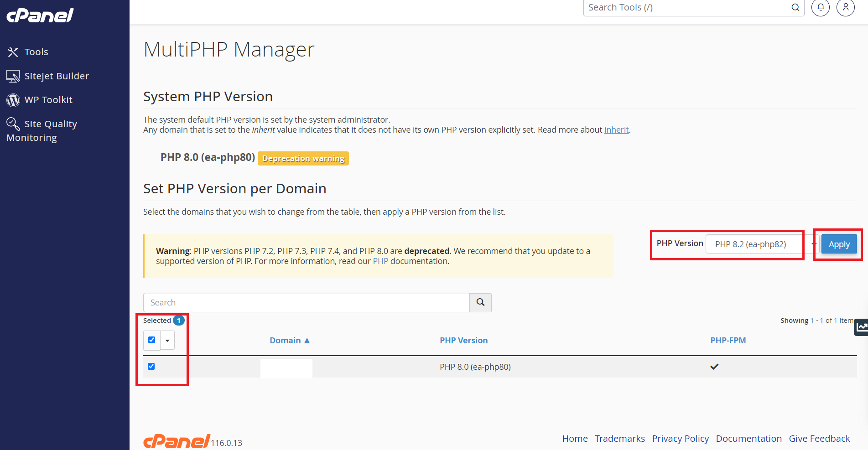Image resolution: width=868 pixels, height=450 pixels.
Task: Open the Home footer link
Action: click(575, 439)
